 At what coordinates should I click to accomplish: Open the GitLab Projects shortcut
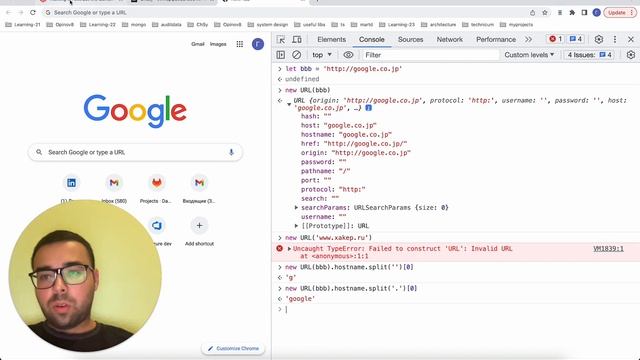156,189
